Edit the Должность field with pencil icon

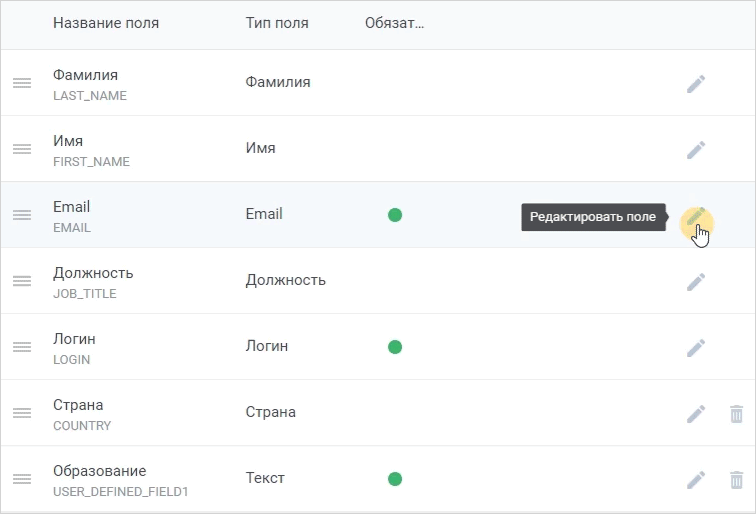coord(696,282)
